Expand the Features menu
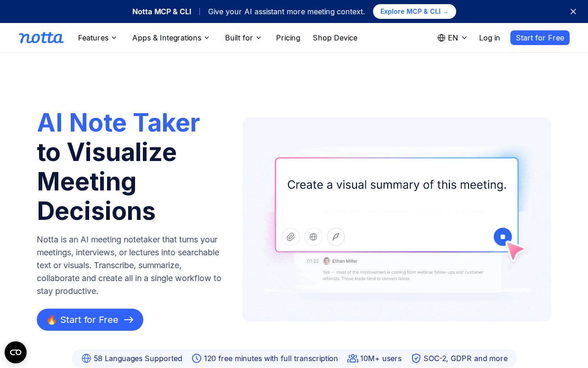This screenshot has width=588, height=368. [x=97, y=38]
